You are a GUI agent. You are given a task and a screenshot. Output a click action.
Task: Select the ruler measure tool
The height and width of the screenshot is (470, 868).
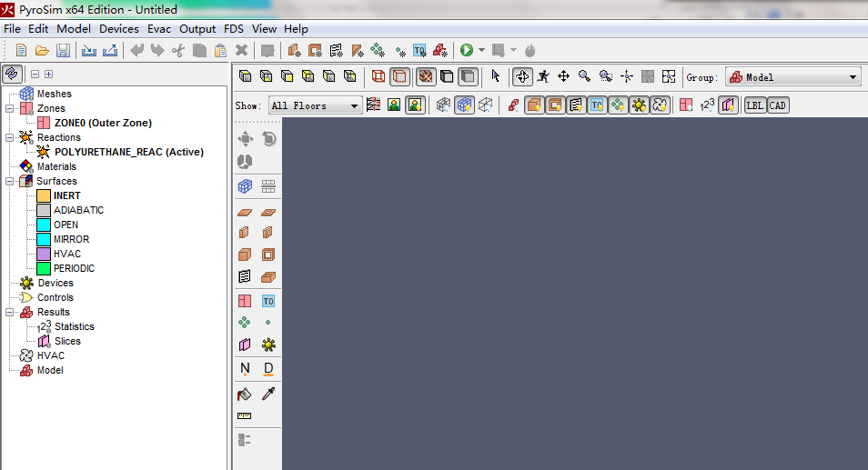[x=244, y=416]
